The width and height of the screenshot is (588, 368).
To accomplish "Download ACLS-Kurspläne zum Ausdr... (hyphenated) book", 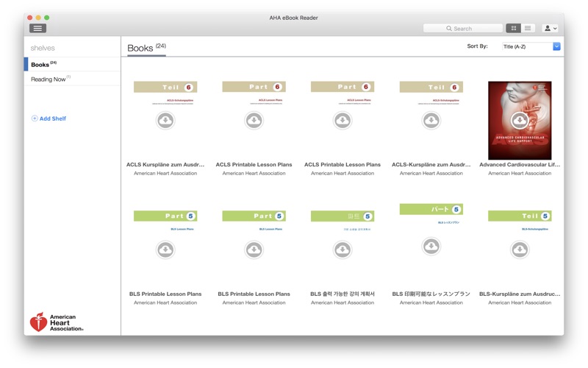I will (431, 121).
